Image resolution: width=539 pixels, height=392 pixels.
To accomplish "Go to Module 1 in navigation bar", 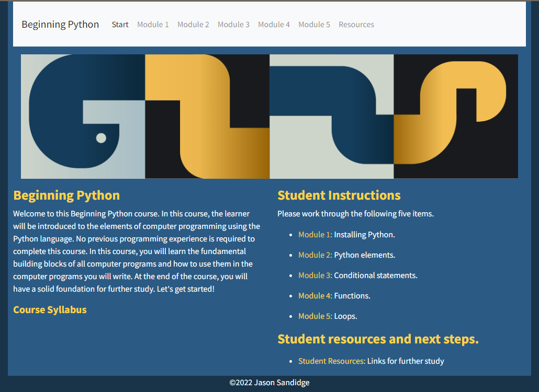I will coord(153,25).
